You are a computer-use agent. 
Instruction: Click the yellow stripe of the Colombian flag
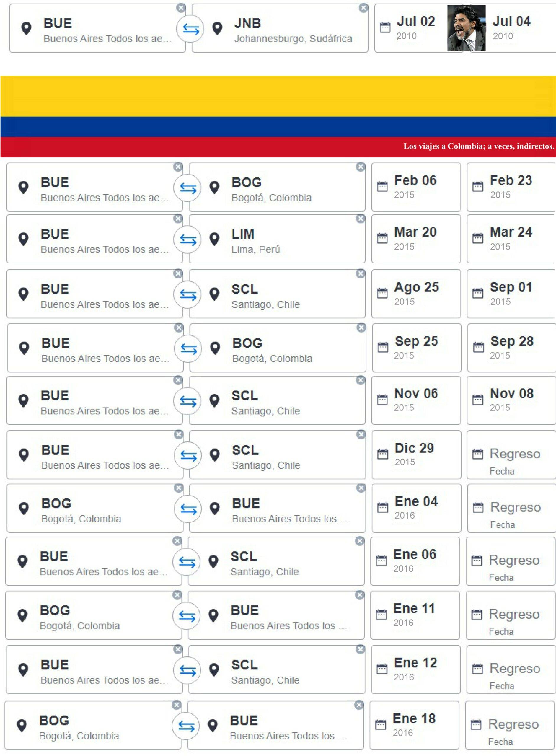click(x=278, y=96)
